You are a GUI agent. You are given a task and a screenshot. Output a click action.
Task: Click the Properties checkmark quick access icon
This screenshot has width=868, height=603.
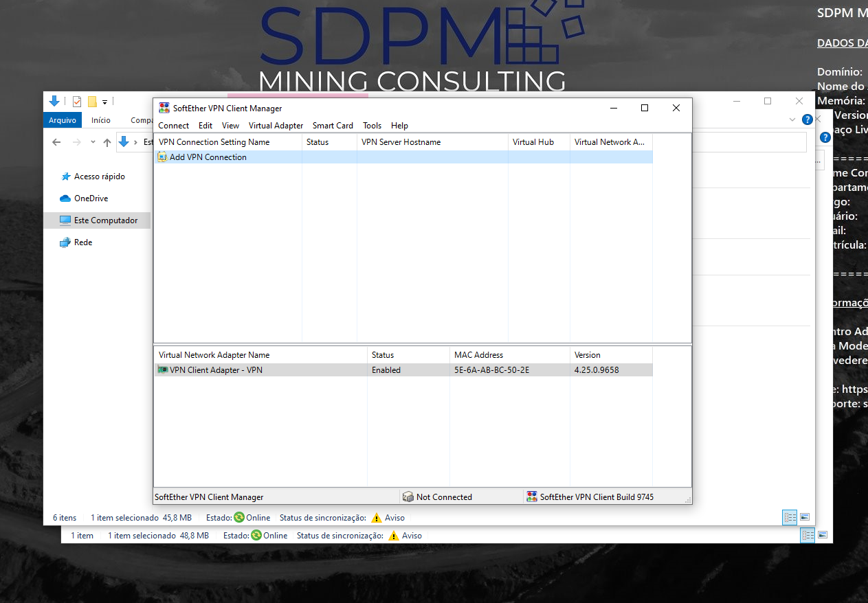[76, 102]
